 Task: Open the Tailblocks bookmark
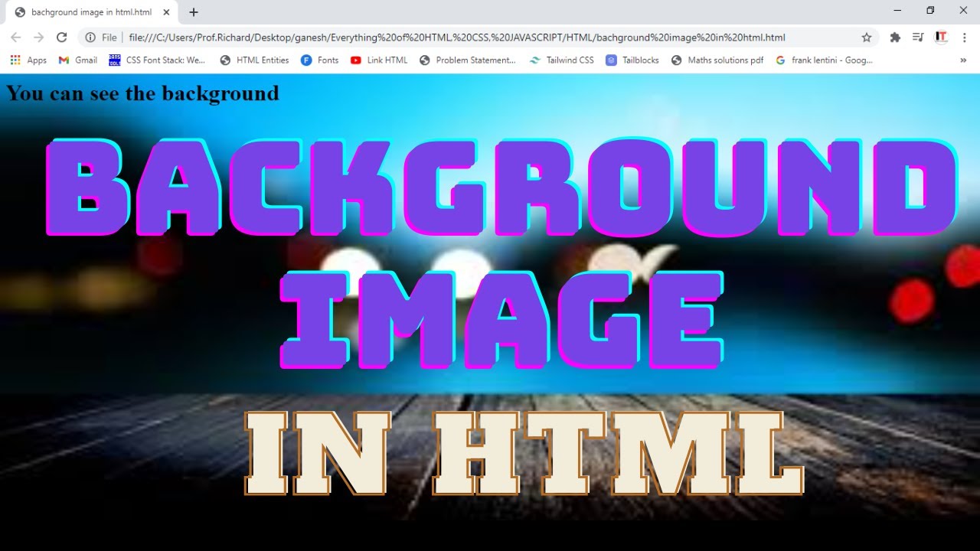click(x=632, y=60)
